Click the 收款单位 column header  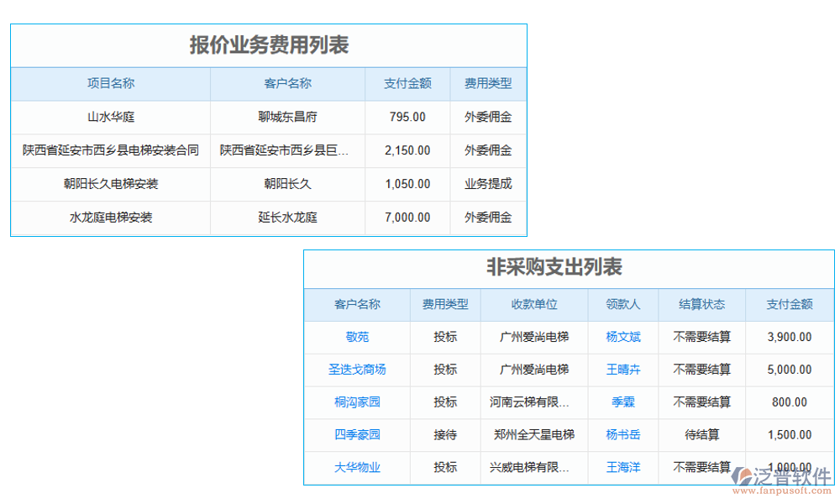coord(533,304)
